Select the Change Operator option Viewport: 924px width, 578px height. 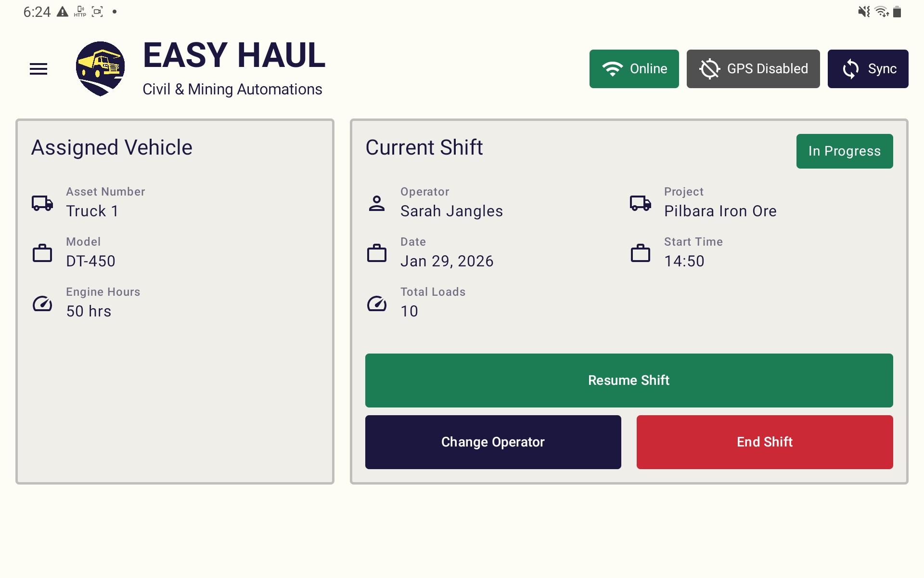pyautogui.click(x=493, y=442)
